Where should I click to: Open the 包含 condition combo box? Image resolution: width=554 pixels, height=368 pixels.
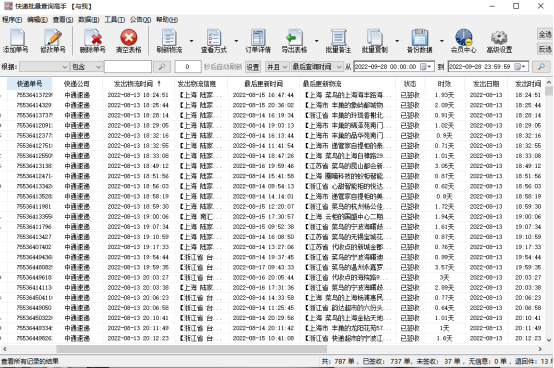coord(87,66)
